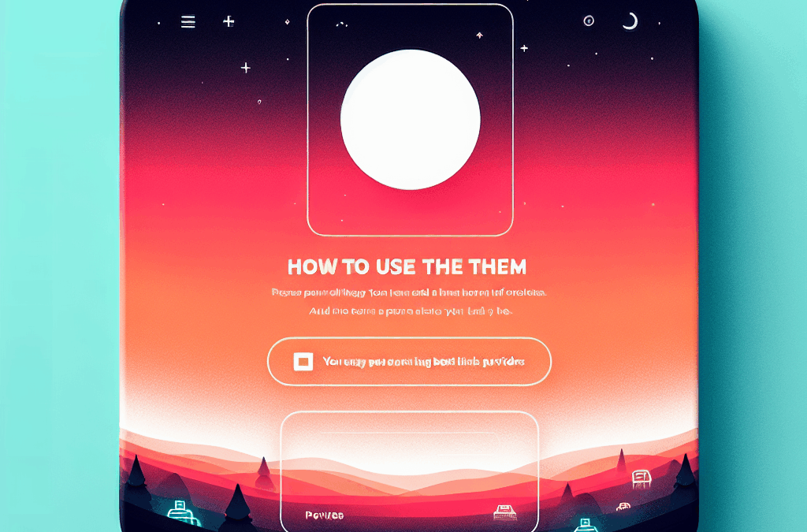This screenshot has height=532, width=807.
Task: Click the small white car icon on the right slope
Action: [x=623, y=507]
